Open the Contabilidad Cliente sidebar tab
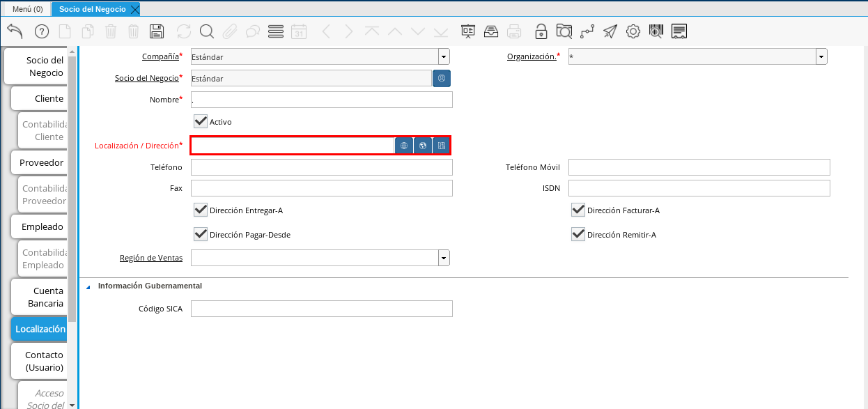The image size is (868, 409). (x=43, y=130)
